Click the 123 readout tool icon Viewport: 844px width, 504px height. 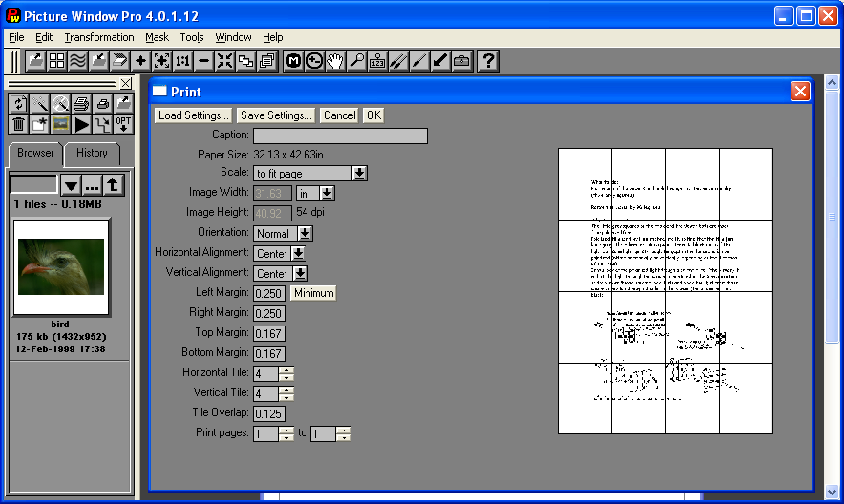[x=377, y=61]
